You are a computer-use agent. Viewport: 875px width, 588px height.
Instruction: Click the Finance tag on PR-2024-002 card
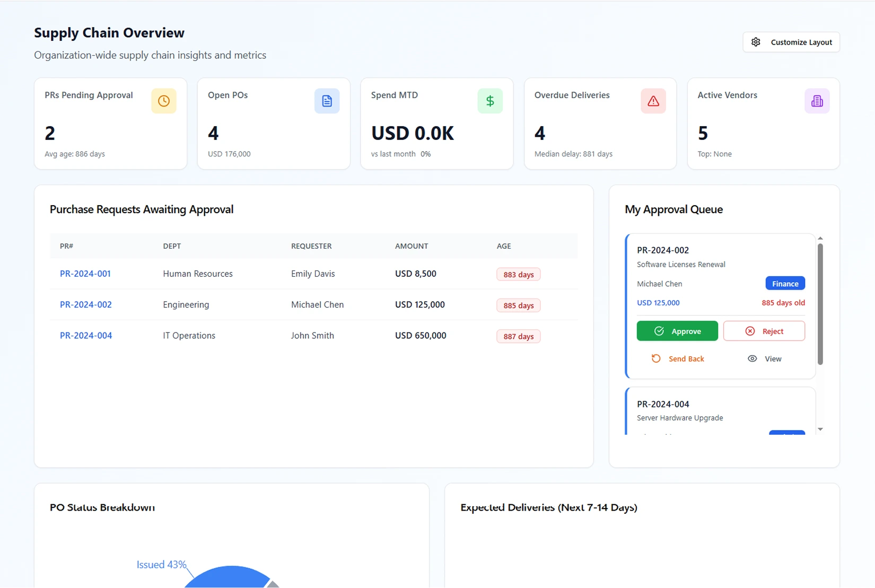pos(785,284)
